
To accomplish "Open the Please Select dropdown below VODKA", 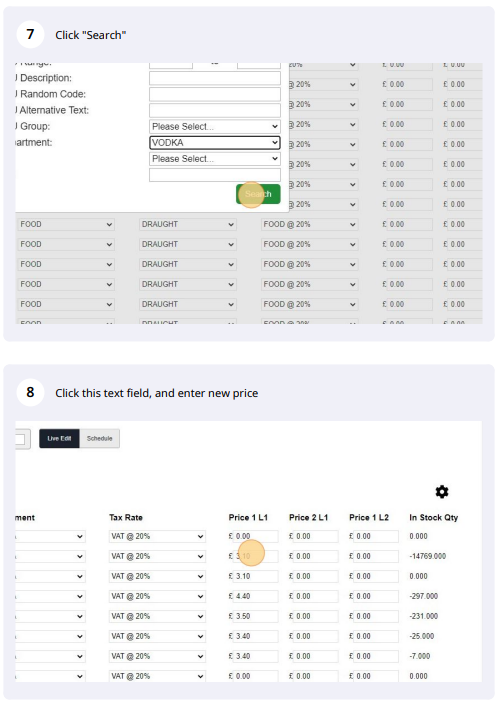I will 215,159.
